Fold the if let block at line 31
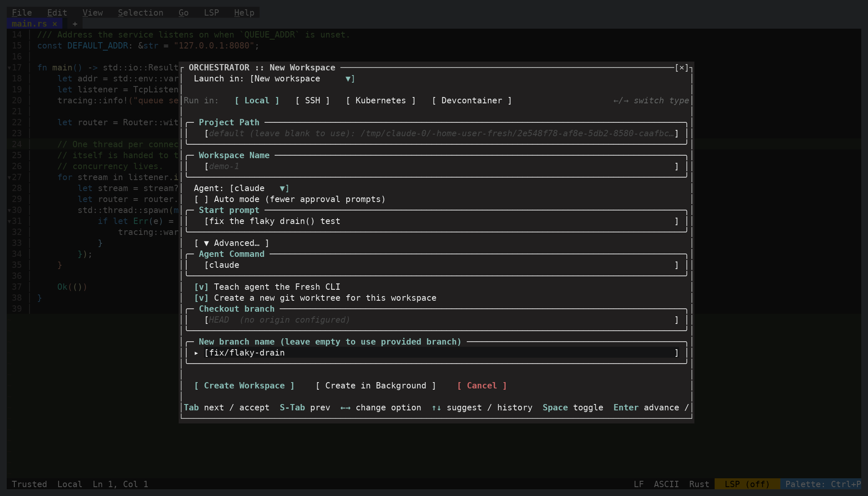Viewport: 868px width, 496px height. tap(9, 221)
